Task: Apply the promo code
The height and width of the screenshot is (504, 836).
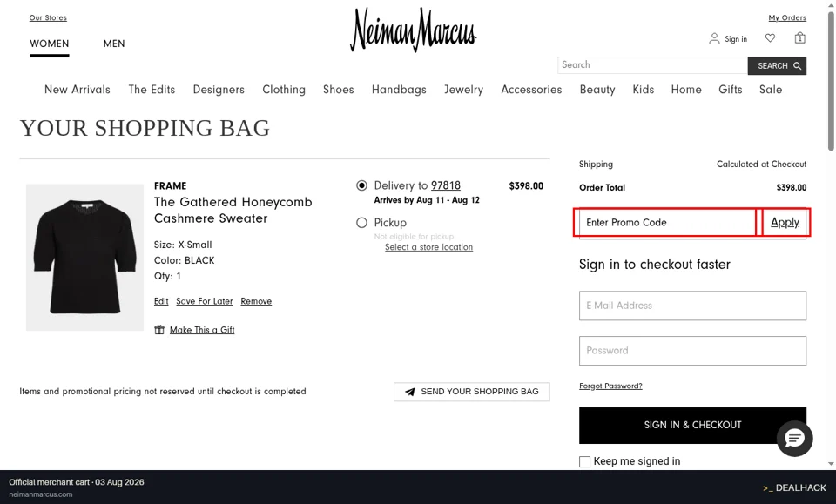Action: [x=785, y=222]
